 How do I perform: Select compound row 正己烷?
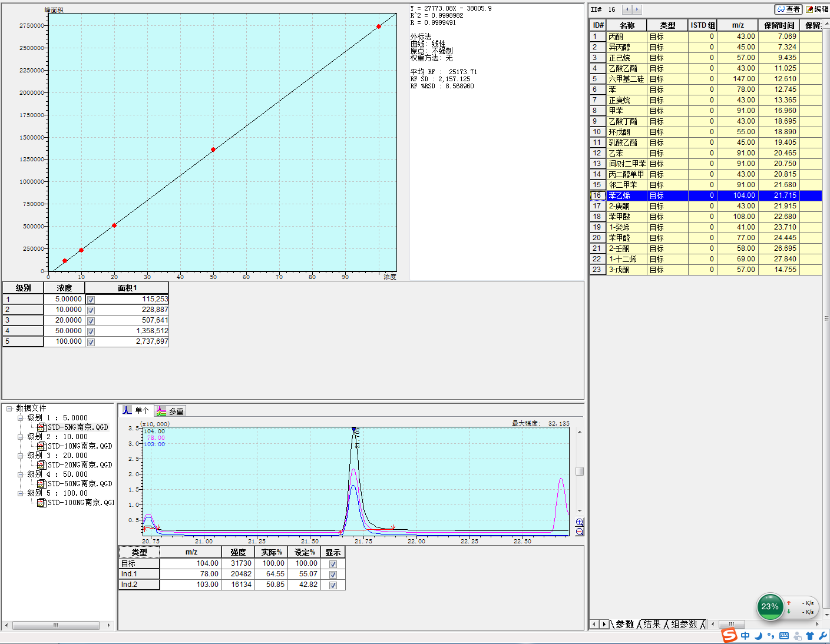click(x=706, y=58)
